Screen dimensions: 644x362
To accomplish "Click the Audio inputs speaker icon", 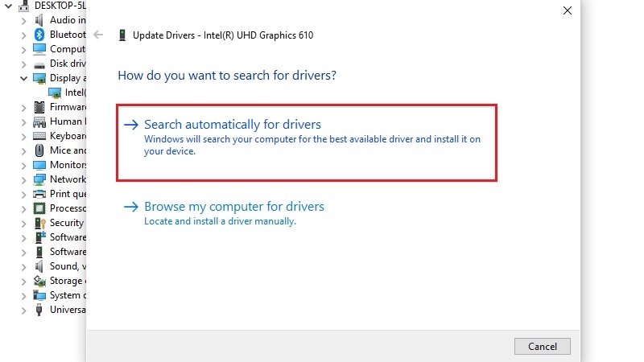I will click(39, 20).
